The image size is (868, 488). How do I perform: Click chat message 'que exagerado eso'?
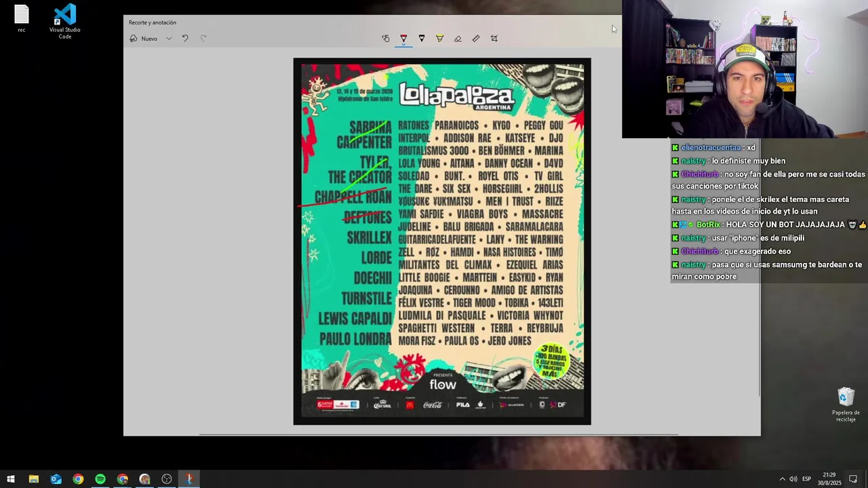(731, 251)
